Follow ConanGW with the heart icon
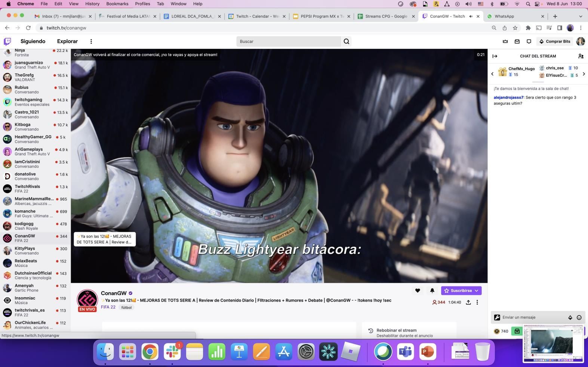The image size is (588, 367). 418,290
